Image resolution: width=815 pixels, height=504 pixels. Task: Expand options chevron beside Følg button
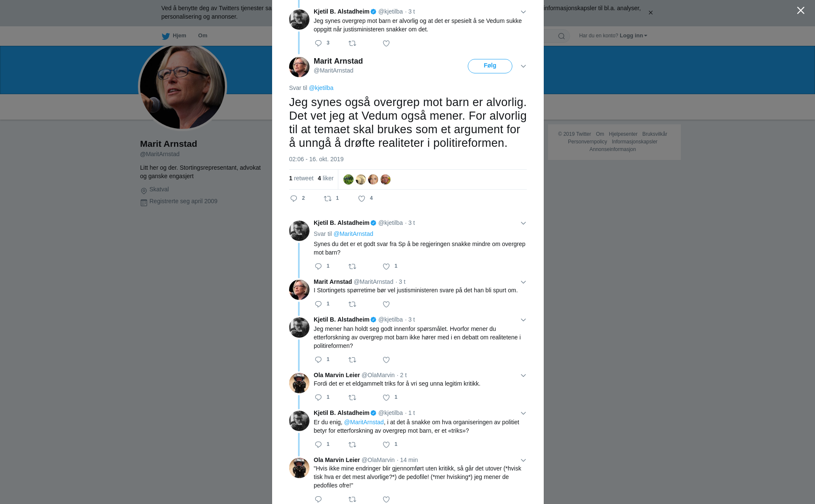(523, 66)
